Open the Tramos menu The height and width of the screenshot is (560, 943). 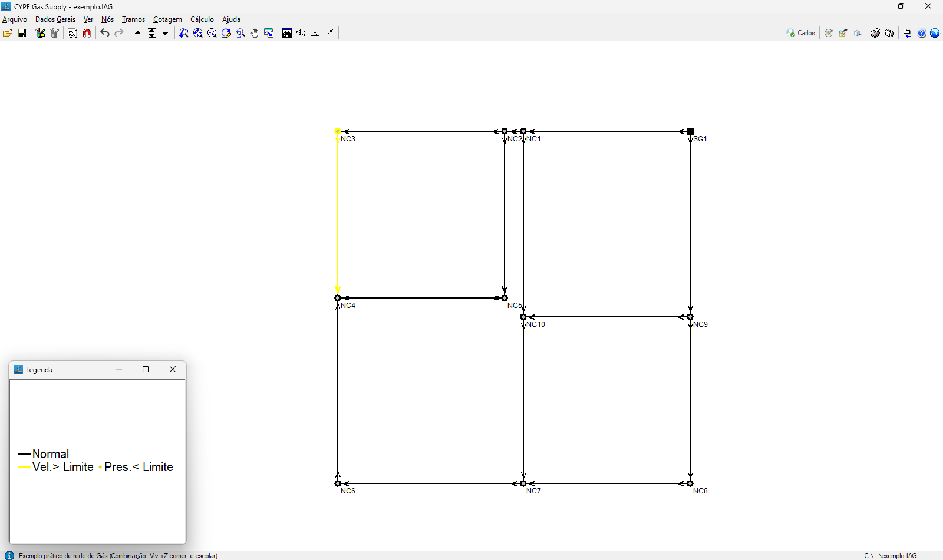(x=133, y=19)
